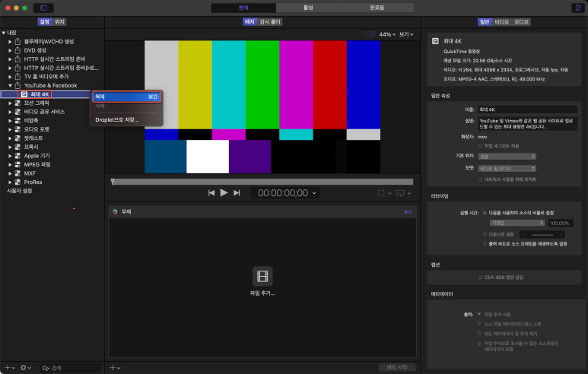The height and width of the screenshot is (374, 588).
Task: Expand the HTTP 실시간 스트리밍 준비 group
Action: click(10, 59)
